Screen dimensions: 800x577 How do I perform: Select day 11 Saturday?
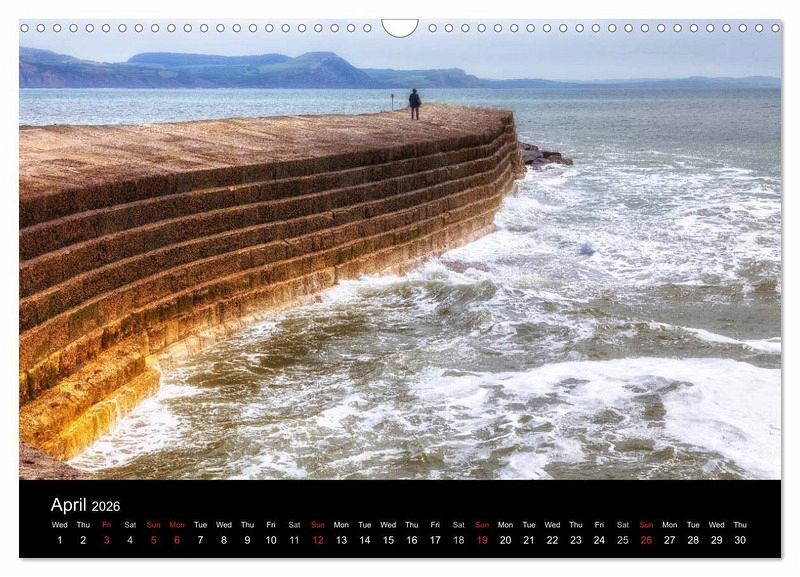[294, 540]
